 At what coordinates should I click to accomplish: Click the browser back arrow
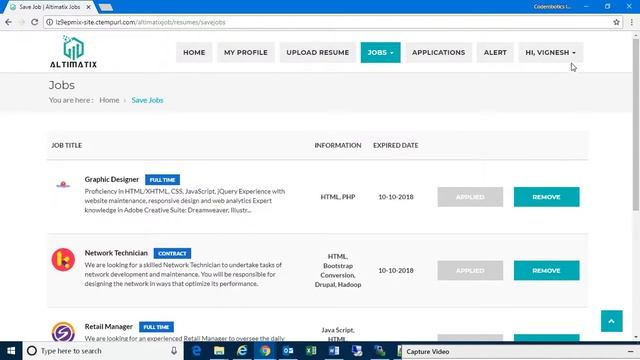(9, 22)
